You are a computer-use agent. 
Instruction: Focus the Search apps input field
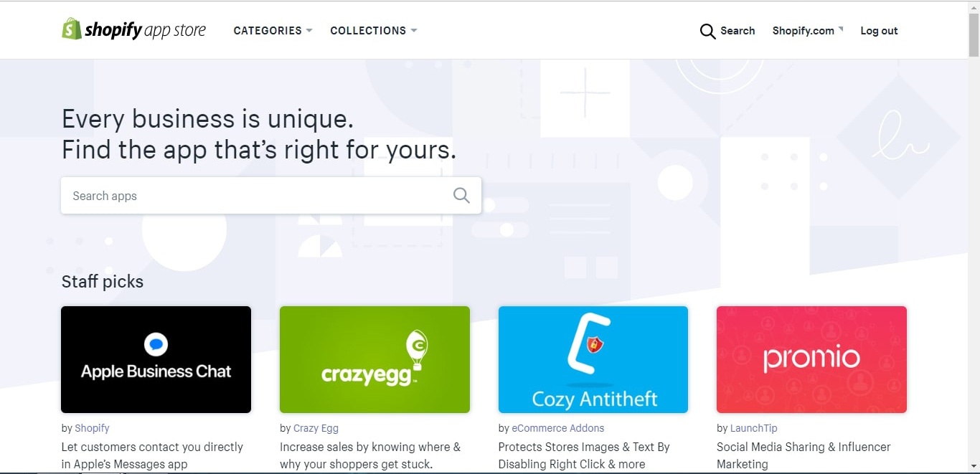click(258, 196)
